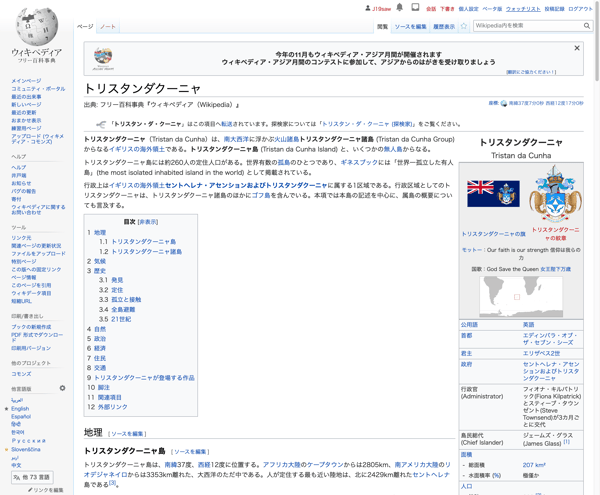Open the coat of arms image
Viewport: 600px width, 495px height.
[555, 194]
